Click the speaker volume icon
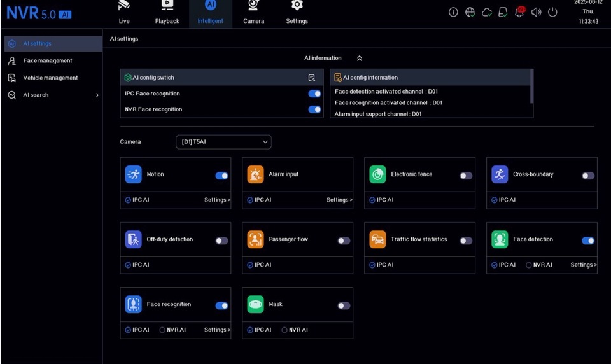The height and width of the screenshot is (364, 611). click(536, 12)
